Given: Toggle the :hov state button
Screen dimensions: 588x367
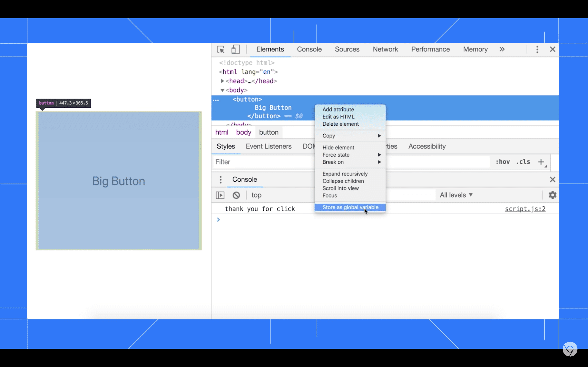Looking at the screenshot, I should pos(502,161).
